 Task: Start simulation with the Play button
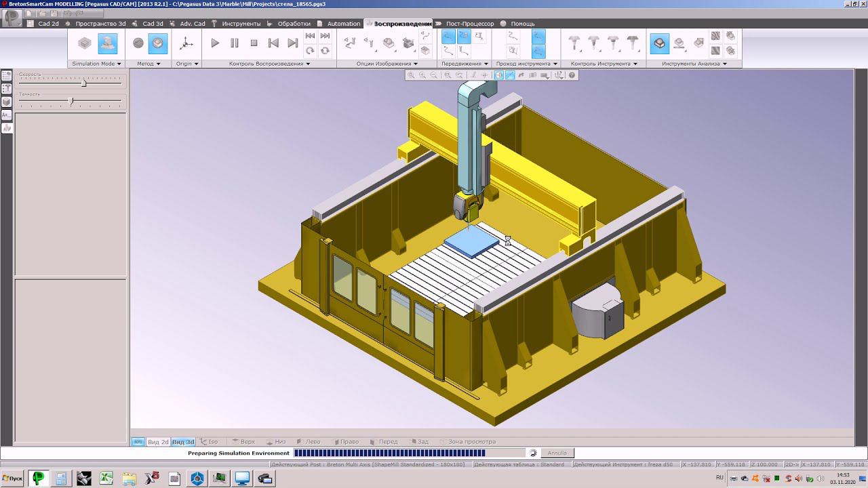click(215, 43)
